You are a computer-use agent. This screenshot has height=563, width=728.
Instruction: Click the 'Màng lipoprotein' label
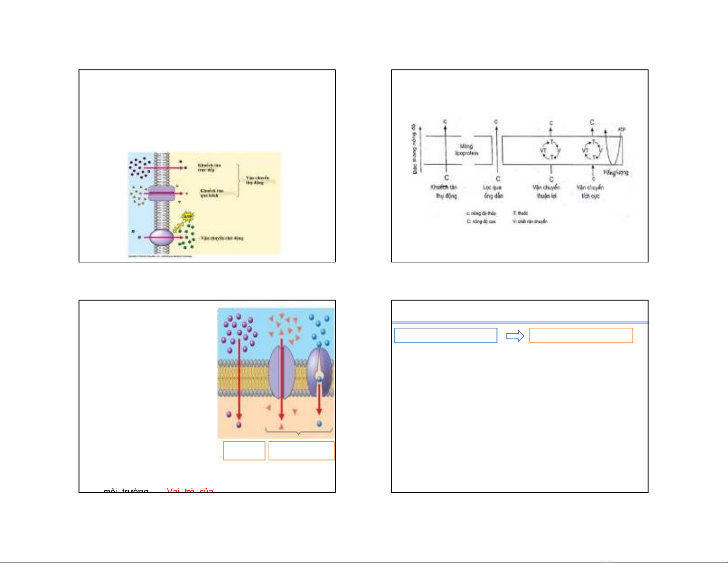[467, 149]
